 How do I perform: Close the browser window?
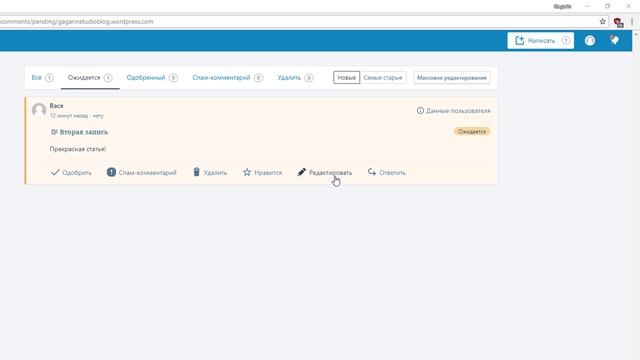click(x=629, y=6)
